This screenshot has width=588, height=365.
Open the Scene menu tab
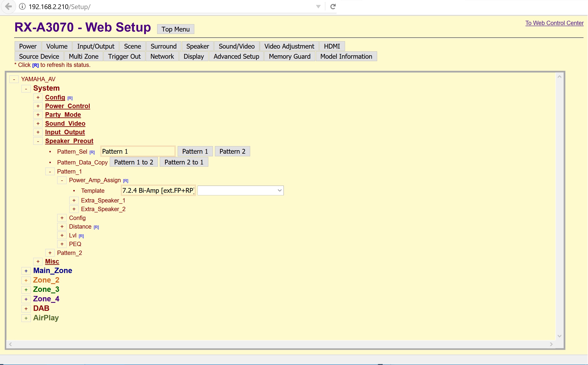132,46
